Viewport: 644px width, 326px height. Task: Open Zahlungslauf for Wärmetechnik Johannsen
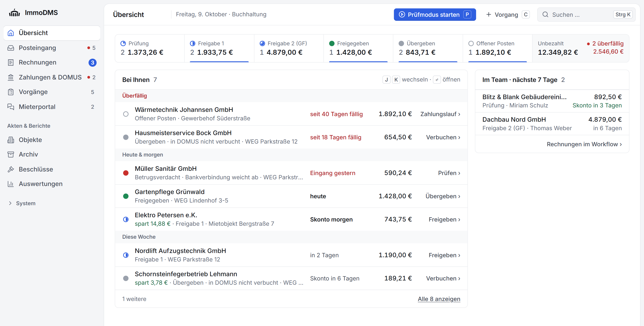tap(440, 114)
